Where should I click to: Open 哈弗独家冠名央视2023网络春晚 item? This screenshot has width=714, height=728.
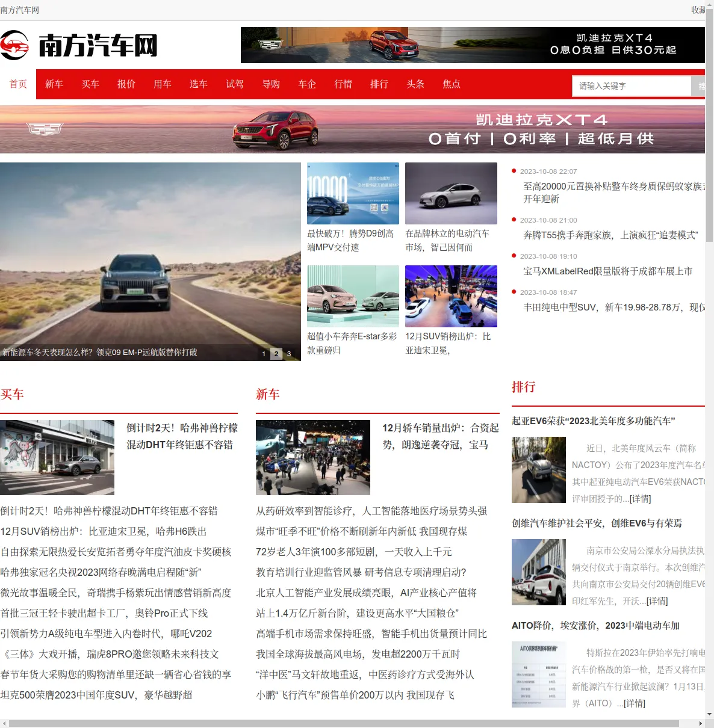[x=101, y=572]
